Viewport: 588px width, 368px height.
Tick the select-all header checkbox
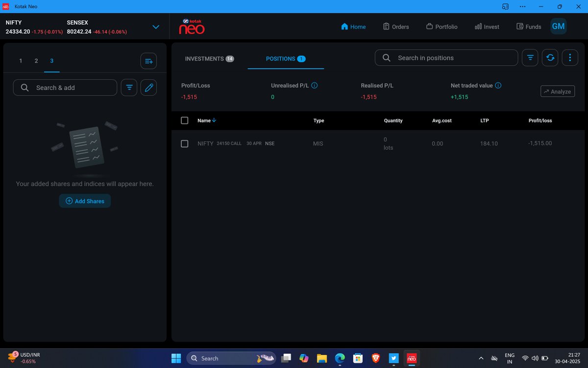pos(185,120)
